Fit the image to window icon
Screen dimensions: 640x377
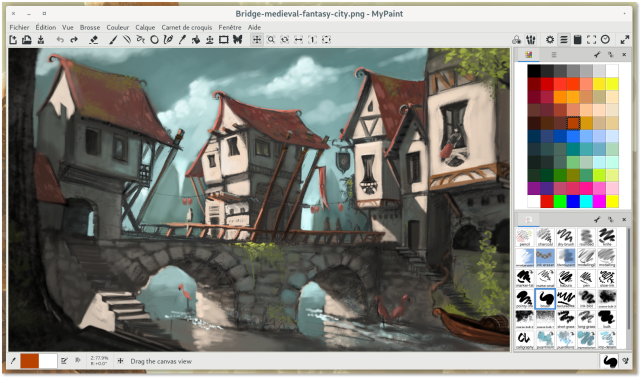coord(326,40)
